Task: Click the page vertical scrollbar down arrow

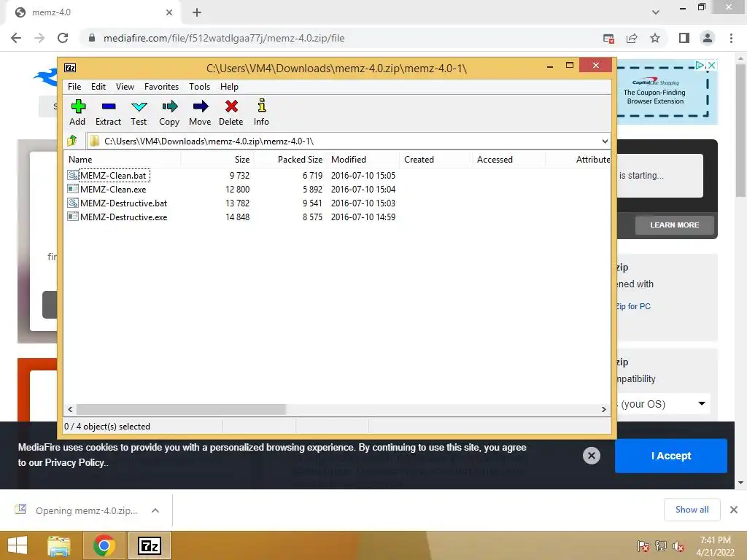Action: 740,483
